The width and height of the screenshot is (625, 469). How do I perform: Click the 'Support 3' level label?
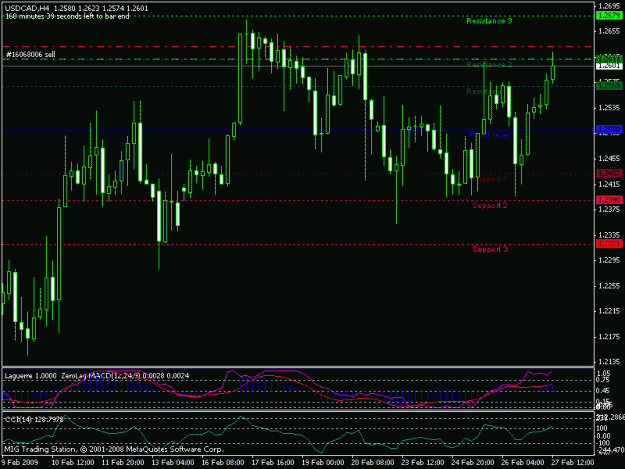pos(489,249)
